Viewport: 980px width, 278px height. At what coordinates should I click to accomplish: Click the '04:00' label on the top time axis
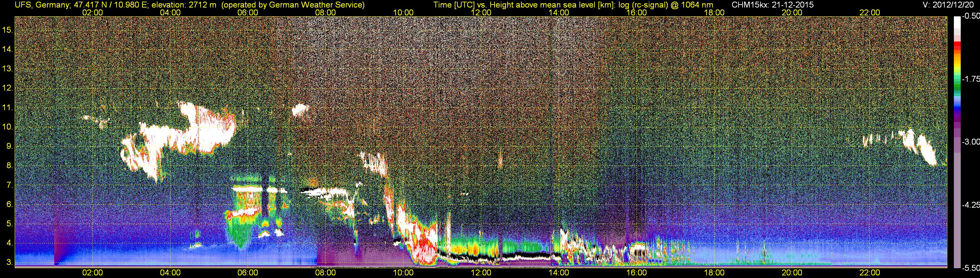click(170, 12)
